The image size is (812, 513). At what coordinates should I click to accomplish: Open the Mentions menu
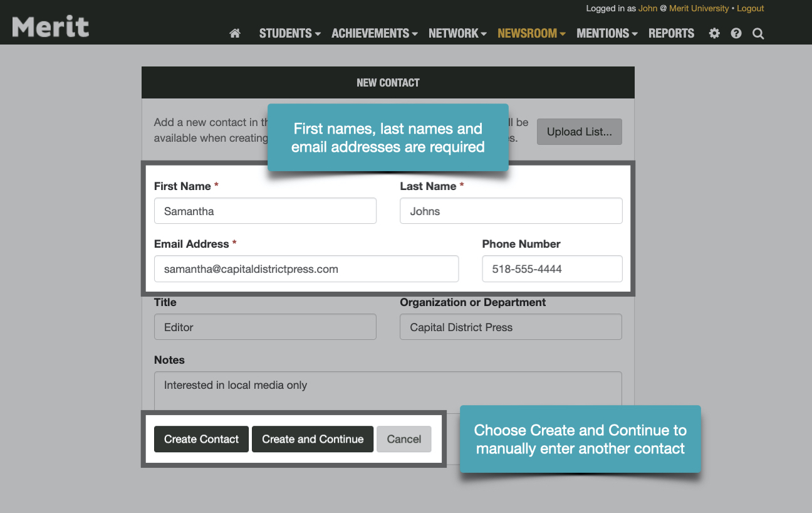pos(606,34)
